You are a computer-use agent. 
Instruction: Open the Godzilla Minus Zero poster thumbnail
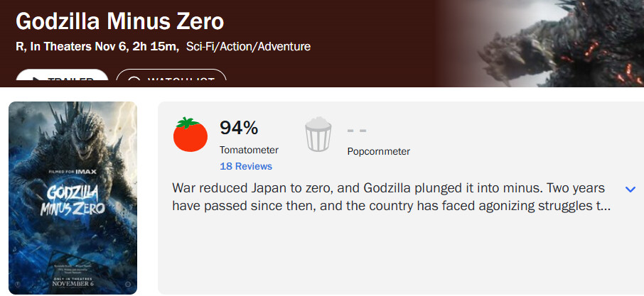click(x=73, y=198)
